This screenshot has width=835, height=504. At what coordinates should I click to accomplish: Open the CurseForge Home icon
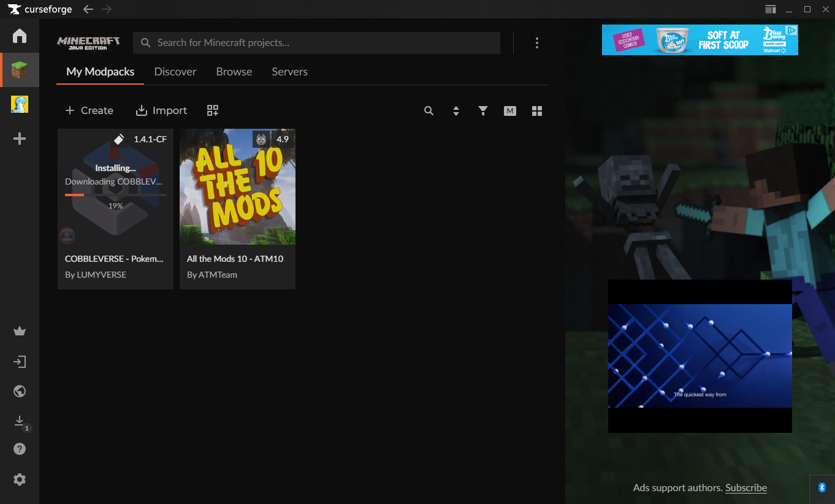[x=20, y=36]
